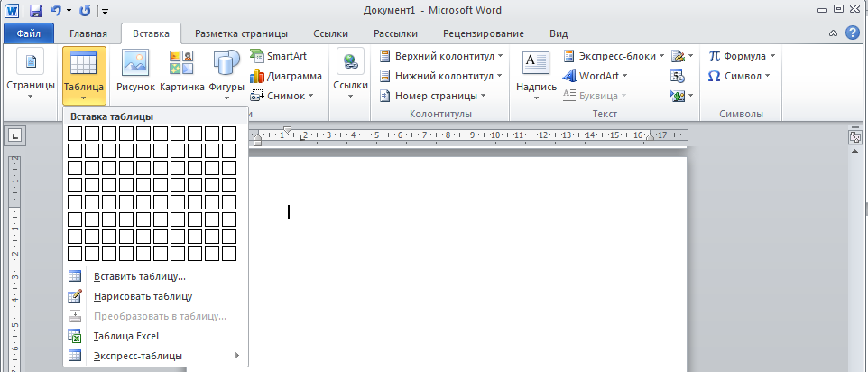Switch to the Вид tab

[559, 33]
